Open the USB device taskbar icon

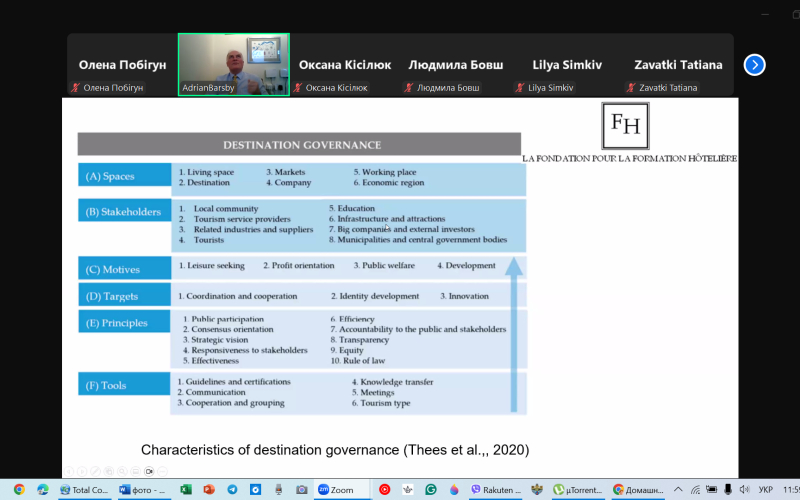point(279,490)
